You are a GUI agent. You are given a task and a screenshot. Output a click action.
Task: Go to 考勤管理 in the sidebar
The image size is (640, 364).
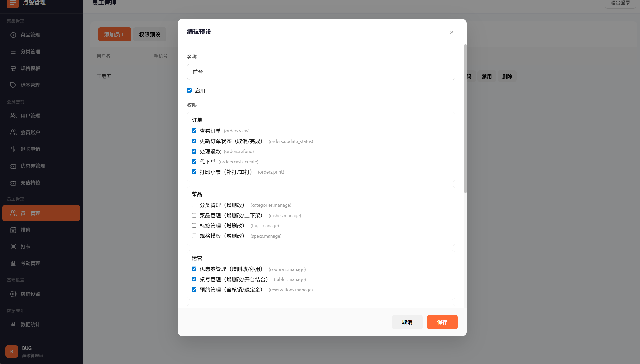click(30, 263)
